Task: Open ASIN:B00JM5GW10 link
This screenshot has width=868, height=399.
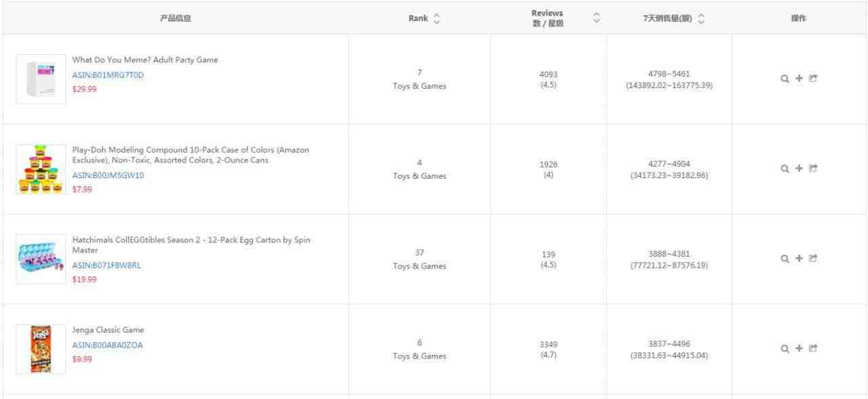Action: point(108,175)
